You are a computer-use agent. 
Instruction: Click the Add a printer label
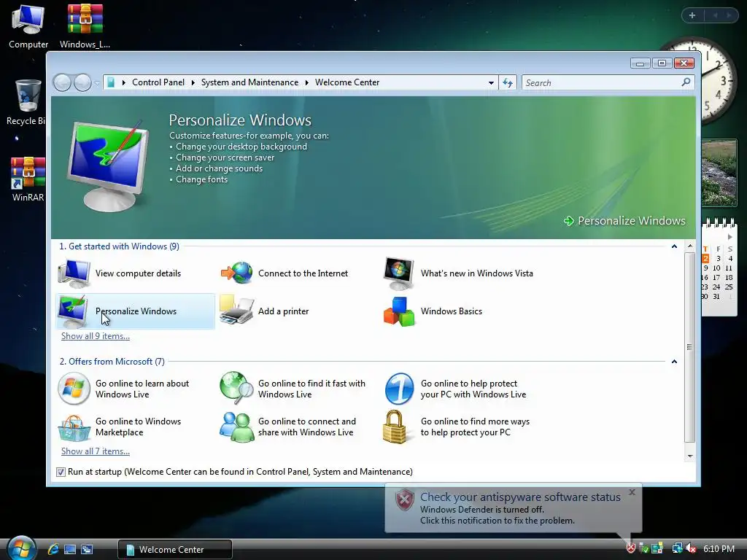tap(284, 311)
